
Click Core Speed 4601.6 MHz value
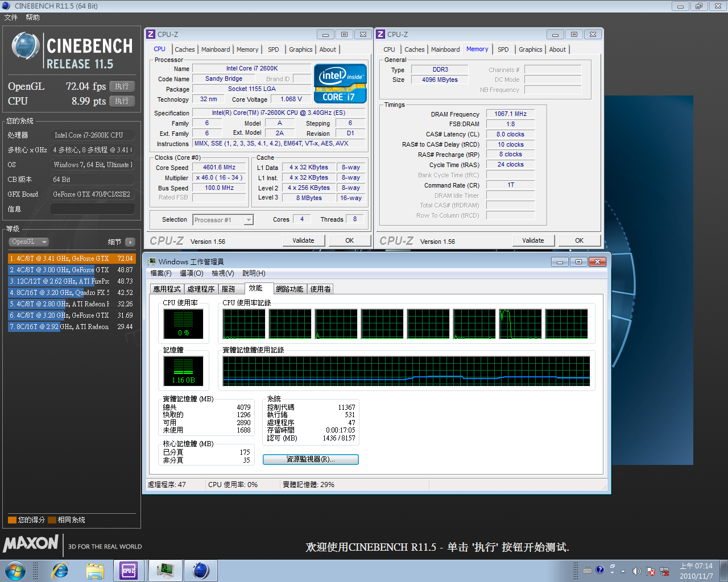pyautogui.click(x=219, y=168)
